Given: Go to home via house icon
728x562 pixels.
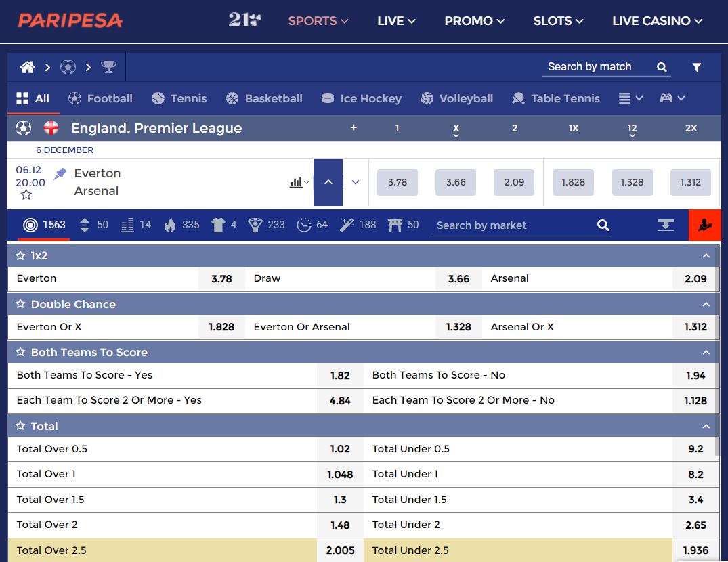Looking at the screenshot, I should click(27, 67).
